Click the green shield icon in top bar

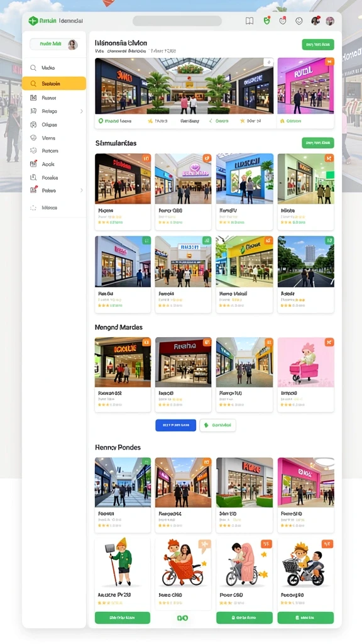tap(266, 21)
